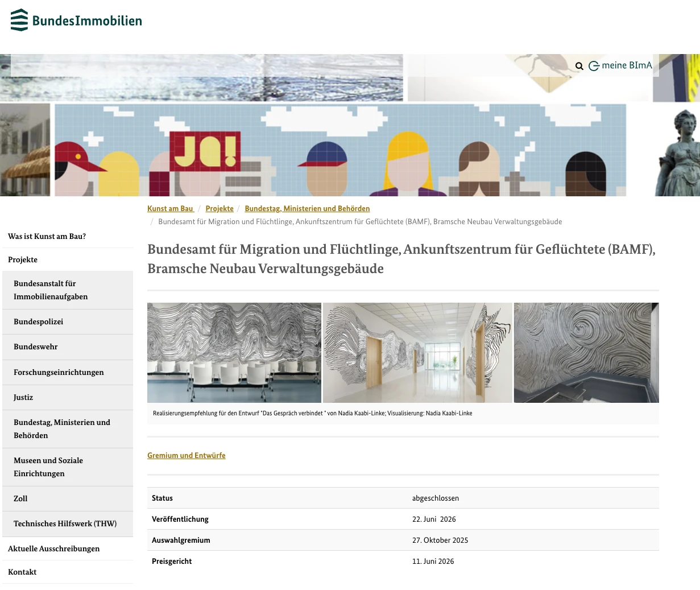
Task: Click the Preisgericht label cell
Action: [277, 561]
